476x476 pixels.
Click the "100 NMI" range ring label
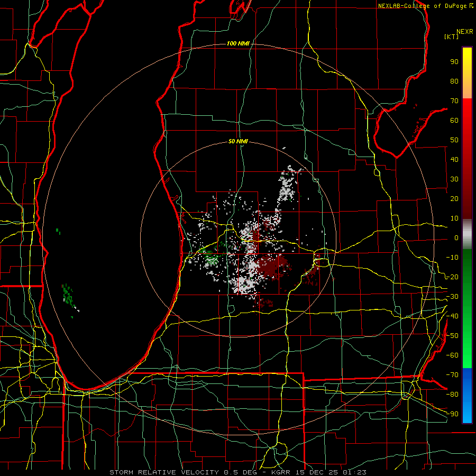tap(238, 44)
